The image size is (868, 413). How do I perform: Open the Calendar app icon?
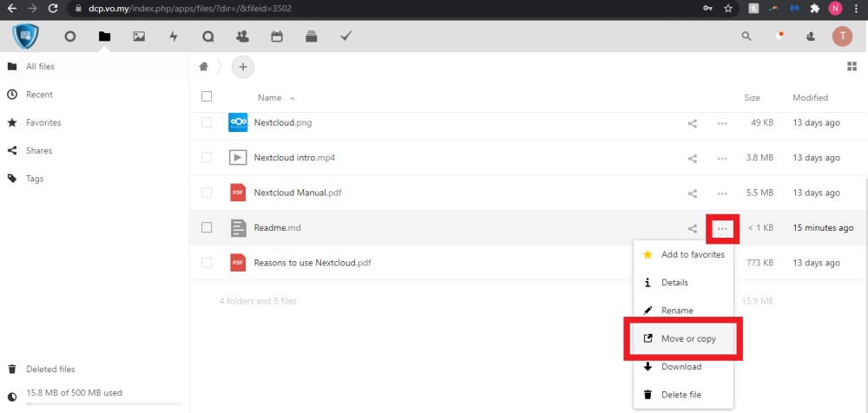277,36
